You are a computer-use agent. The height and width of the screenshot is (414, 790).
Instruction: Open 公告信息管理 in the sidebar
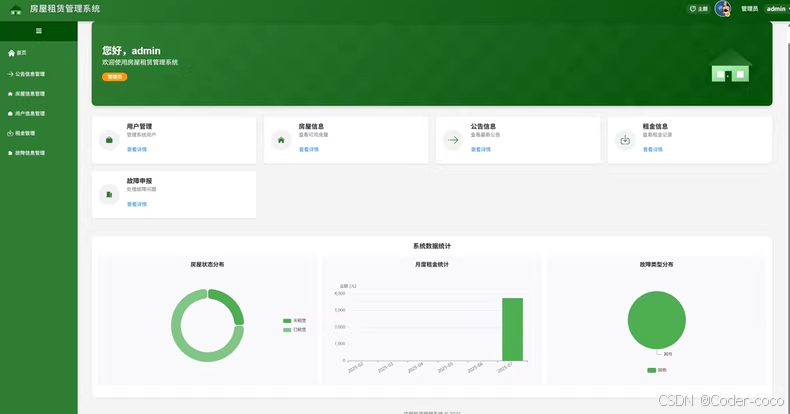pos(39,74)
